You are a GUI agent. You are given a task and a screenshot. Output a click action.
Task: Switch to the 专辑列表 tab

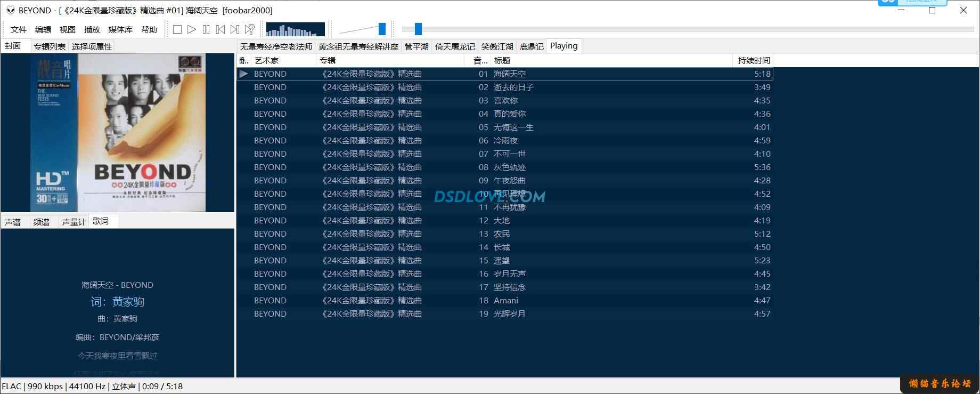click(x=50, y=46)
